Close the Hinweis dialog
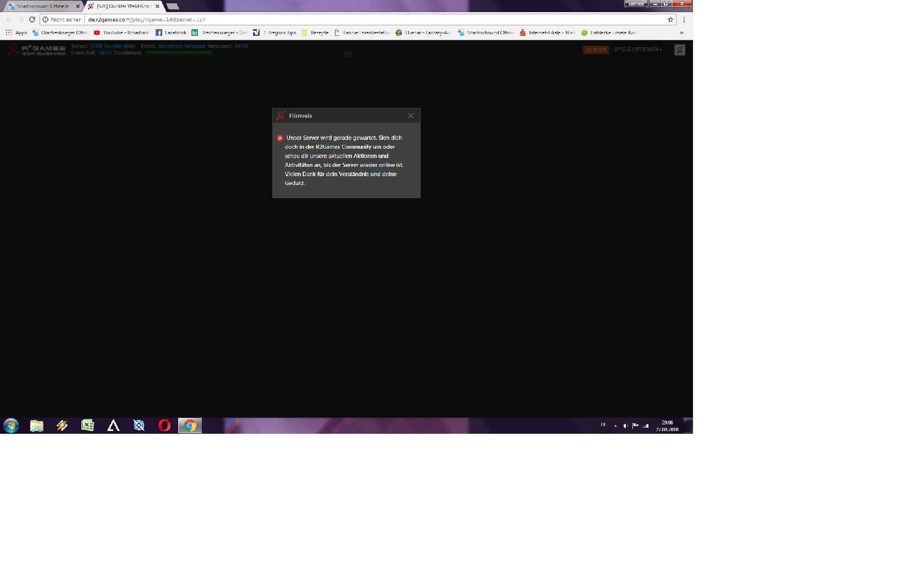This screenshot has height=578, width=924. pos(410,116)
